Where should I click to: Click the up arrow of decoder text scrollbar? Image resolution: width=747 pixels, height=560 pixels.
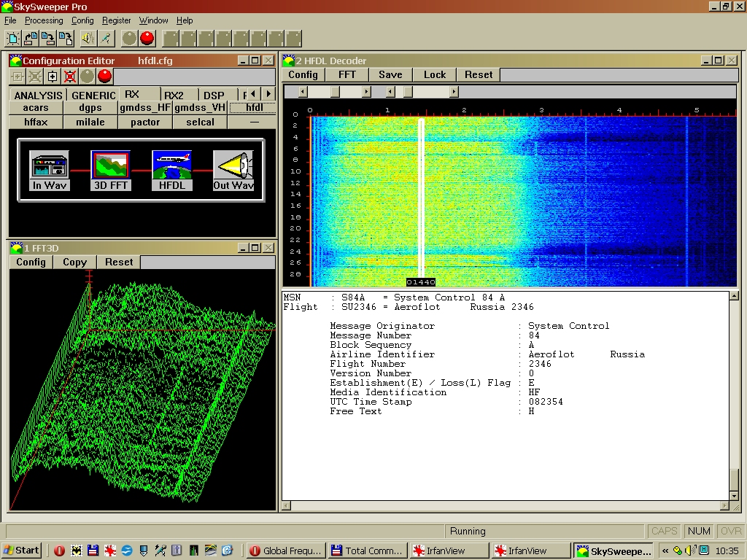pyautogui.click(x=734, y=296)
